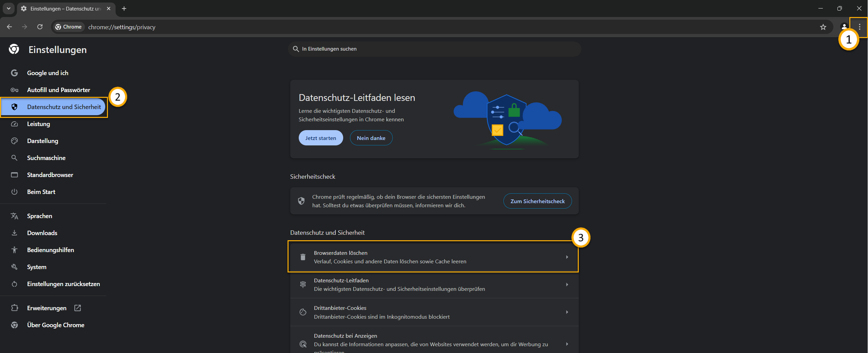Open the tab search dropdown
This screenshot has height=353, width=868.
(8, 8)
